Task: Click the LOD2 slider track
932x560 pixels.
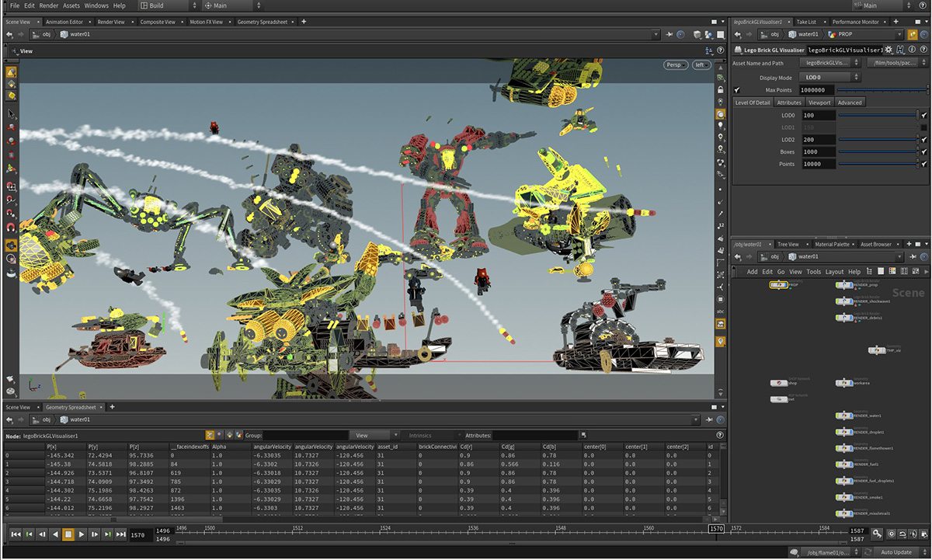Action: click(x=878, y=140)
